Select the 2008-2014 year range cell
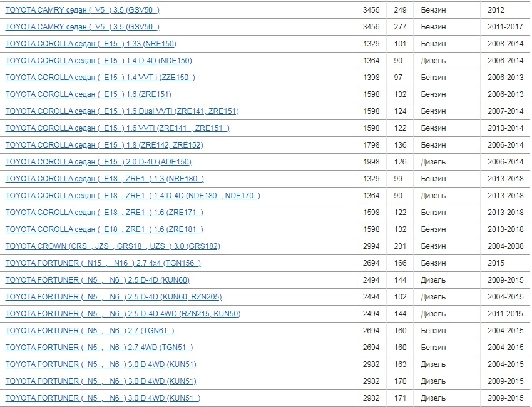 (x=506, y=44)
